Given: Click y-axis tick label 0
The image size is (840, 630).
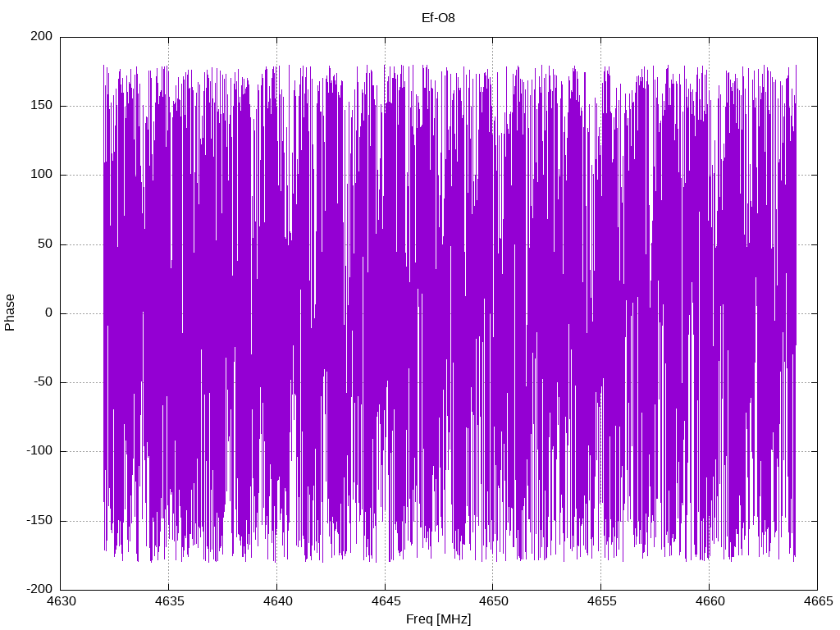Looking at the screenshot, I should pos(48,313).
